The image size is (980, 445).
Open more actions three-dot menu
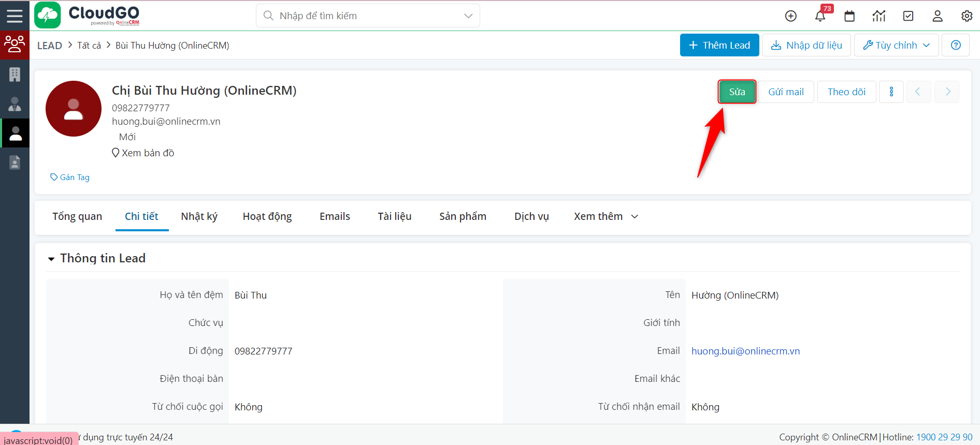click(891, 92)
